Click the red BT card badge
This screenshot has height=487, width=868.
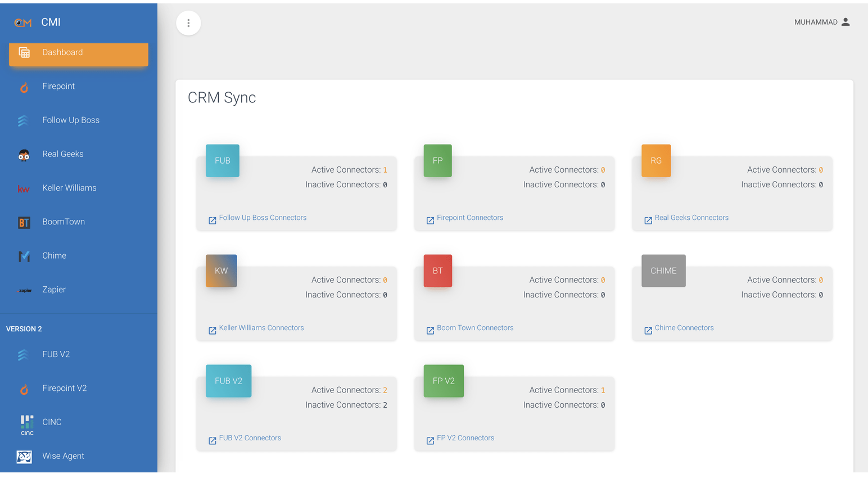point(438,271)
